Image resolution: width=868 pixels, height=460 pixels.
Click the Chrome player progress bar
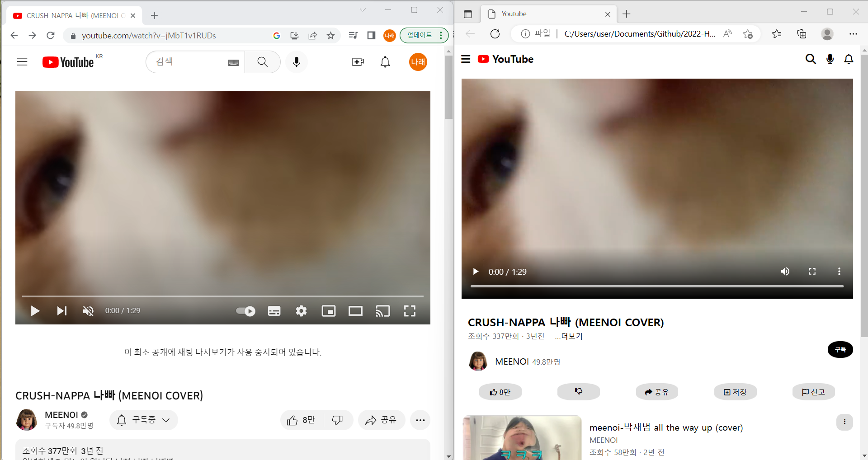pyautogui.click(x=223, y=296)
